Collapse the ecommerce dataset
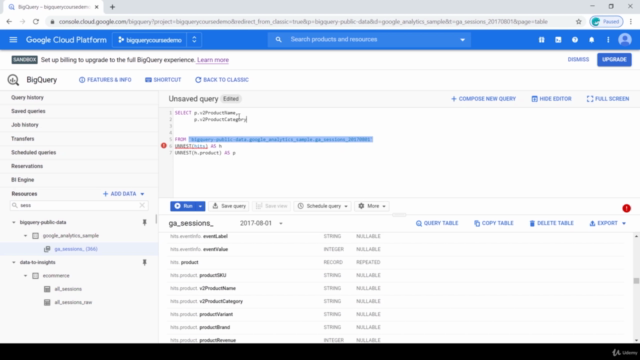Screen dimensions: 640x360 tap(25, 276)
